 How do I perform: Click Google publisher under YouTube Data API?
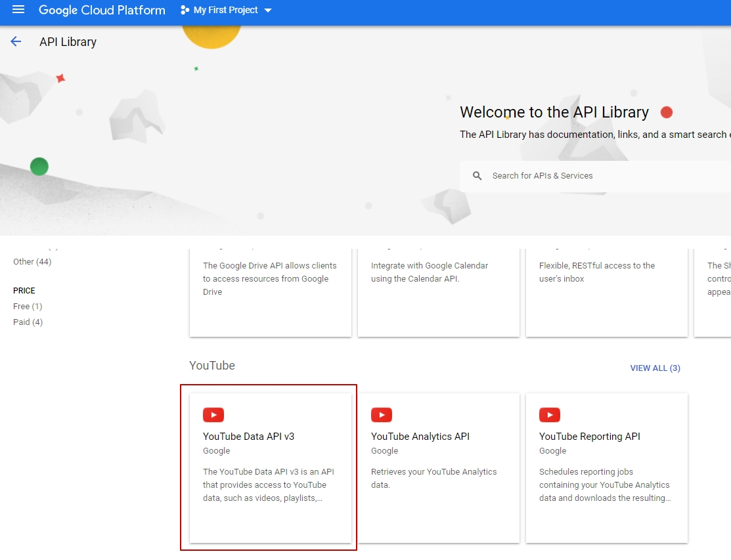[x=216, y=451]
